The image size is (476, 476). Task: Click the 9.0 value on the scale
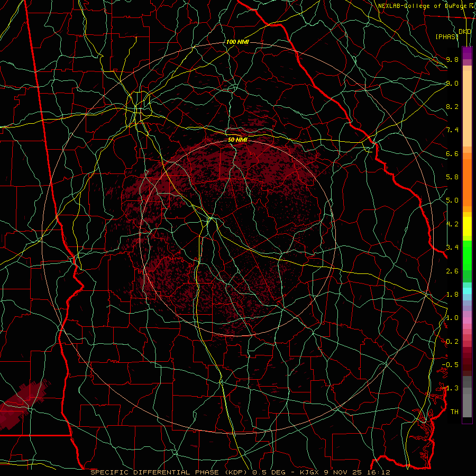click(452, 83)
